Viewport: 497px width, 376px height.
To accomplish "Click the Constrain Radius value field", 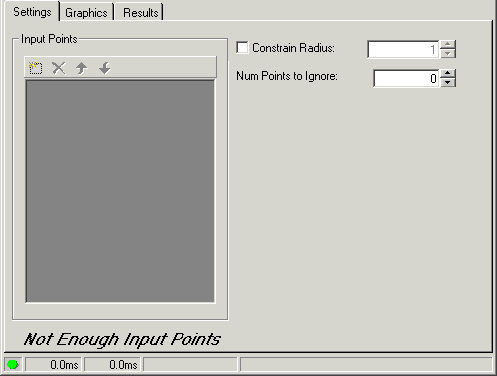I will tap(403, 49).
